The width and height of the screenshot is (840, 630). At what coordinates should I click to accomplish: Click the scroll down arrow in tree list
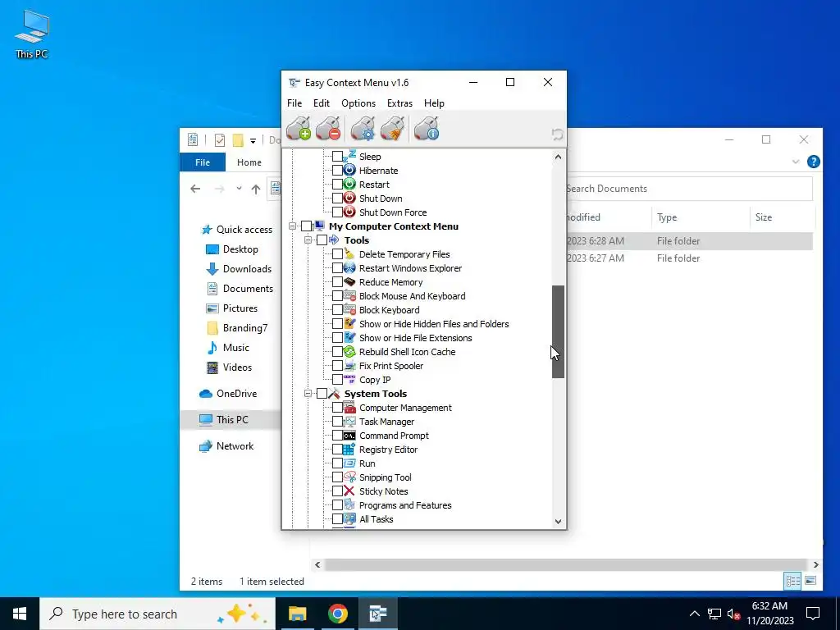click(x=558, y=521)
